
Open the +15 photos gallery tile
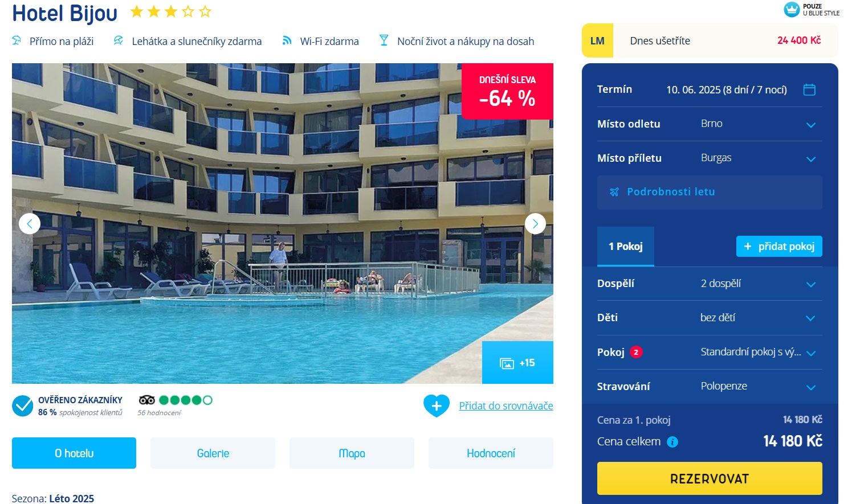517,363
